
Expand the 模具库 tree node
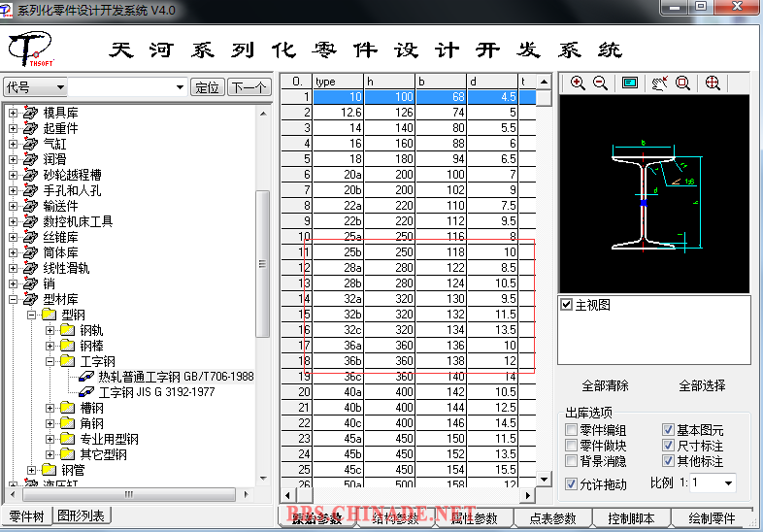[x=14, y=113]
